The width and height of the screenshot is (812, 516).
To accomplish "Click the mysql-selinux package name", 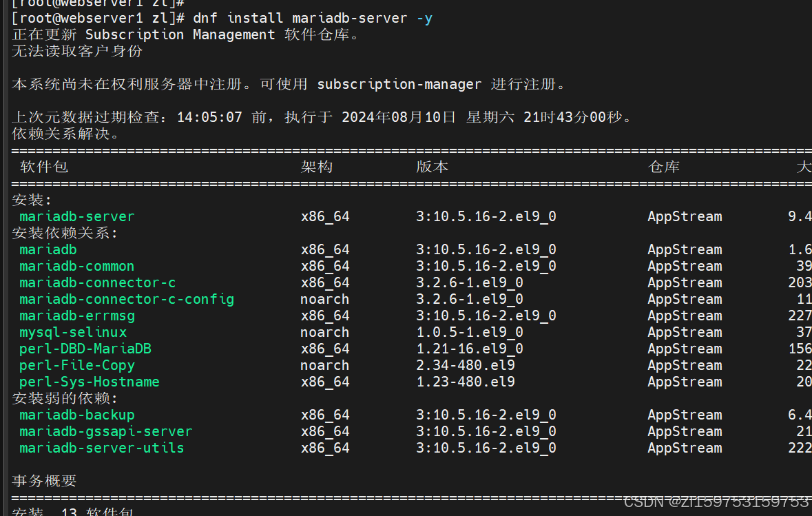I will (73, 333).
